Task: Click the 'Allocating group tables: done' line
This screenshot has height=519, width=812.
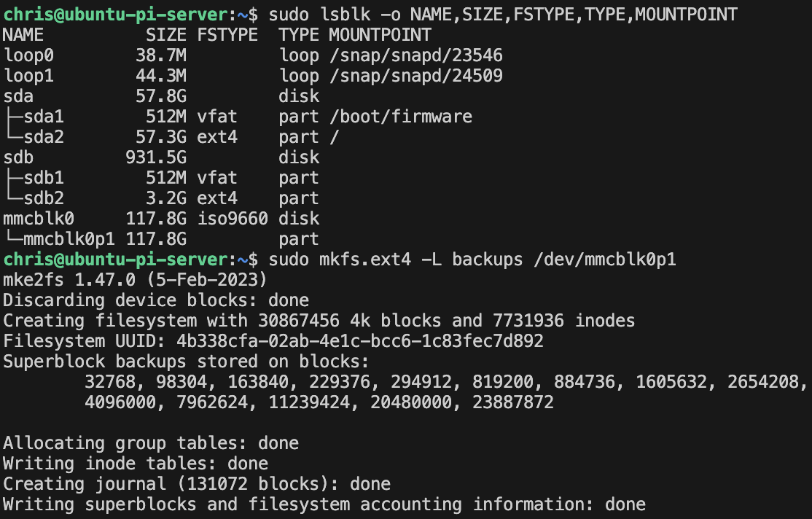Action: [151, 443]
